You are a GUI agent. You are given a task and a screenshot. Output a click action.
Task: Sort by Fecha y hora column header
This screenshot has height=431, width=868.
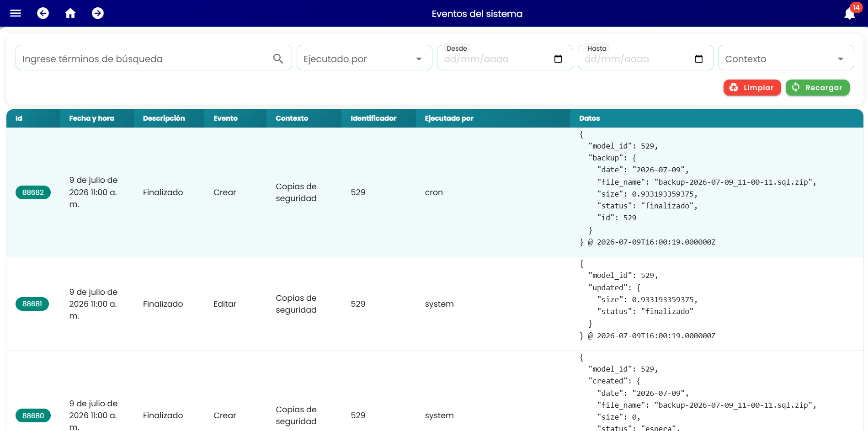[92, 118]
